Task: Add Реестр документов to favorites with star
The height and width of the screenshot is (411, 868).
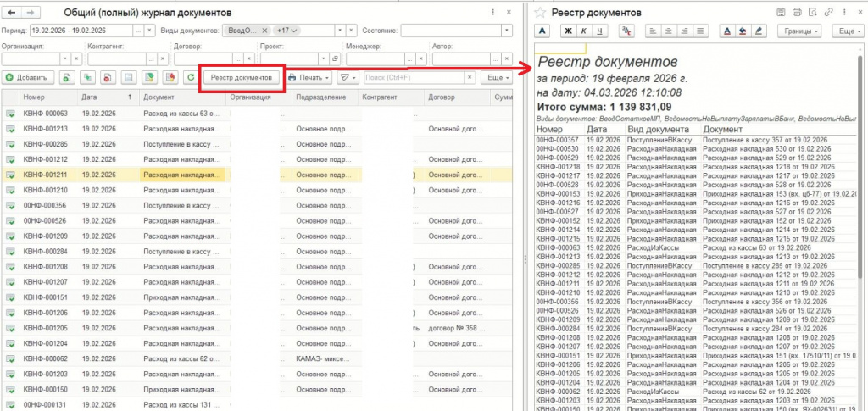Action: [x=541, y=12]
